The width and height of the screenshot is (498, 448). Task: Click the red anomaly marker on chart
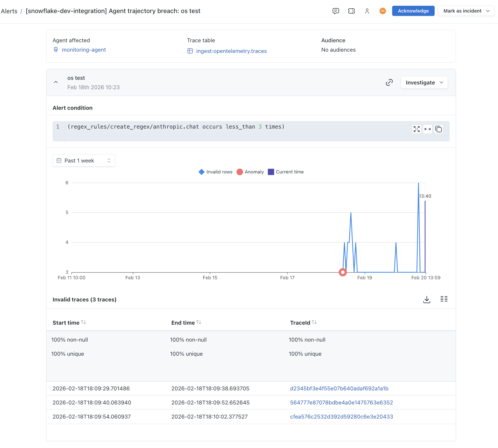[343, 272]
